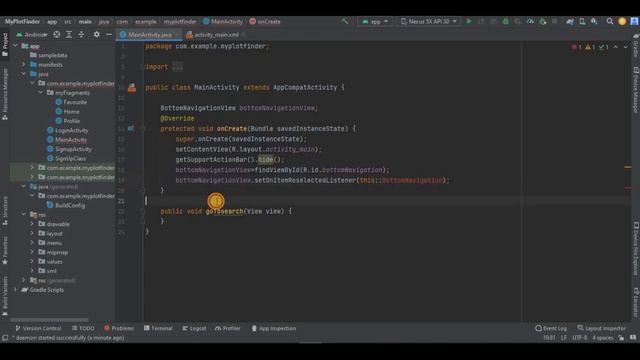Viewport: 640px width, 360px height.
Task: Click the related XML file gutter icon
Action: click(x=132, y=87)
